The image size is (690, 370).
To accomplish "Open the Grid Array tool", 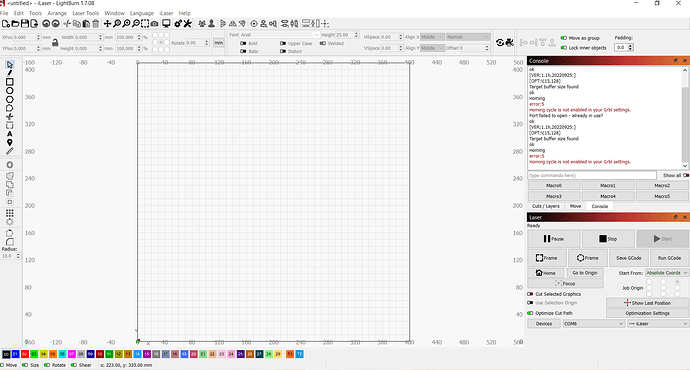I will pyautogui.click(x=10, y=213).
